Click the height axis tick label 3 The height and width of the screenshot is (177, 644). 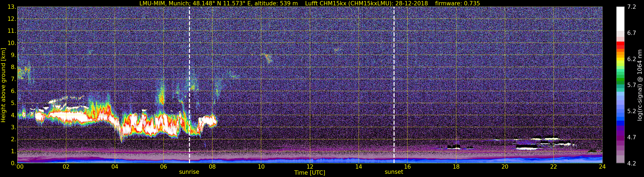tap(13, 127)
